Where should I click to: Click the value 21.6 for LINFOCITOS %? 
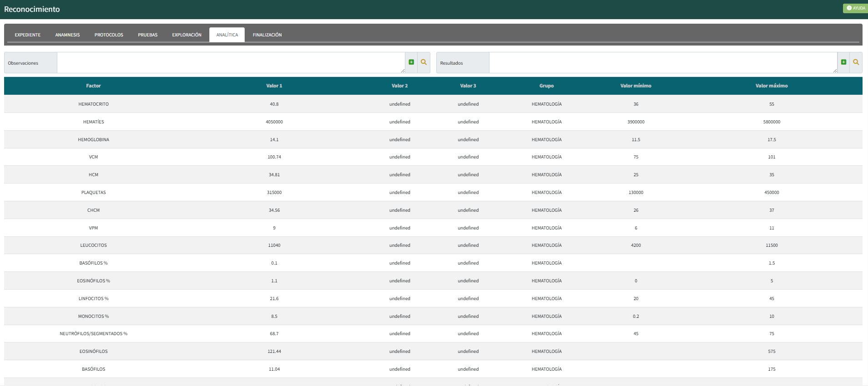click(274, 299)
